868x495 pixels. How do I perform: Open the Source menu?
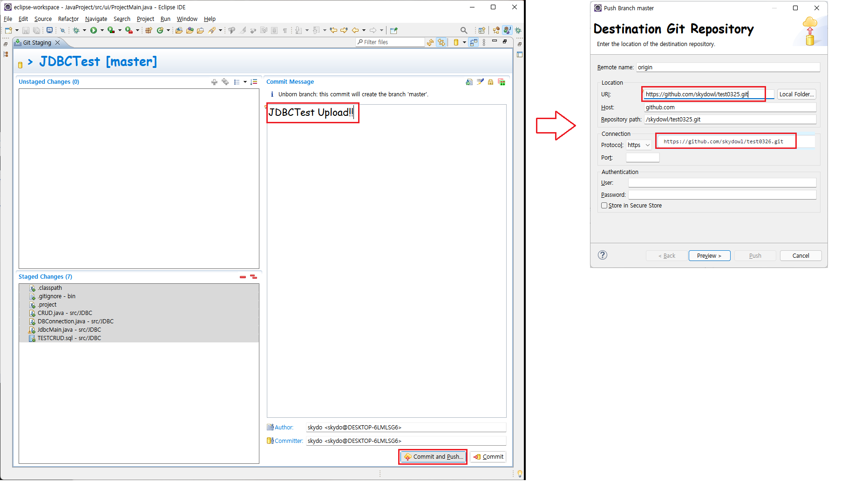point(43,19)
